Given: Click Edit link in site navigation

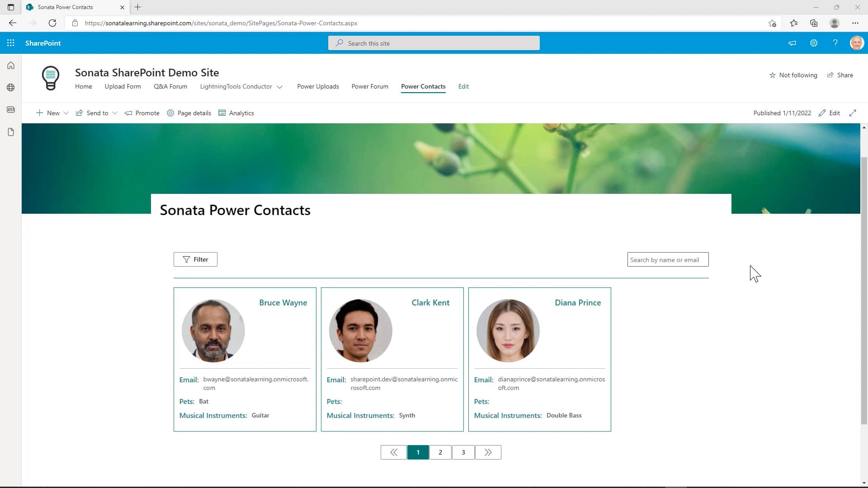Looking at the screenshot, I should (x=463, y=86).
